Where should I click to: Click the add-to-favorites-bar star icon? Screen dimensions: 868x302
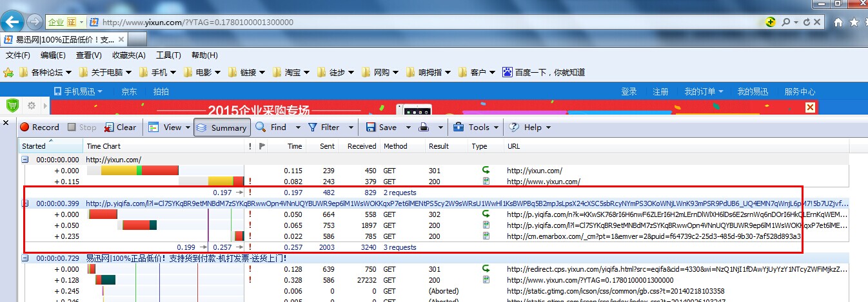click(8, 72)
